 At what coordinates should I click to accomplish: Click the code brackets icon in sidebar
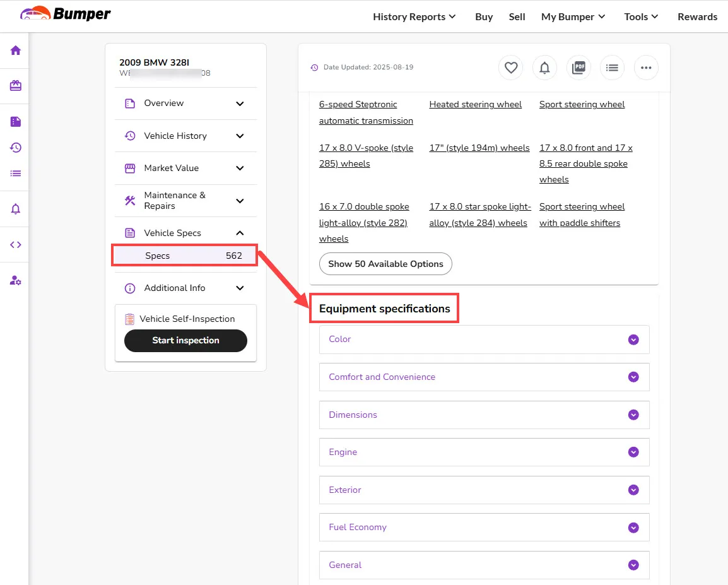point(14,244)
